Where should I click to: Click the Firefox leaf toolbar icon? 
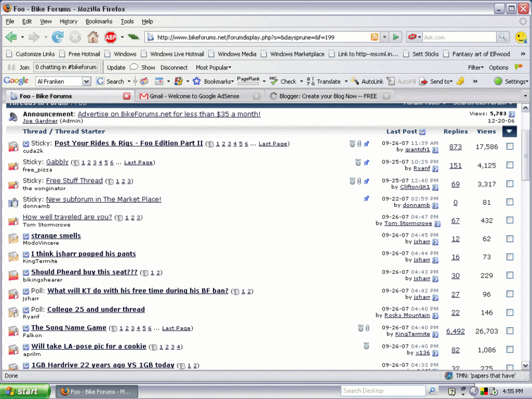point(134,37)
